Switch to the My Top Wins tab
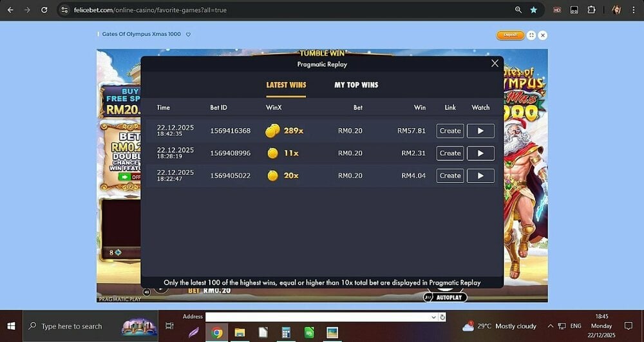This screenshot has height=342, width=644. [x=356, y=85]
